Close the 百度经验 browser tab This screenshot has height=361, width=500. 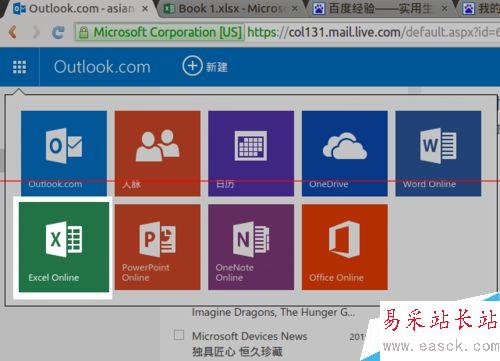[444, 9]
